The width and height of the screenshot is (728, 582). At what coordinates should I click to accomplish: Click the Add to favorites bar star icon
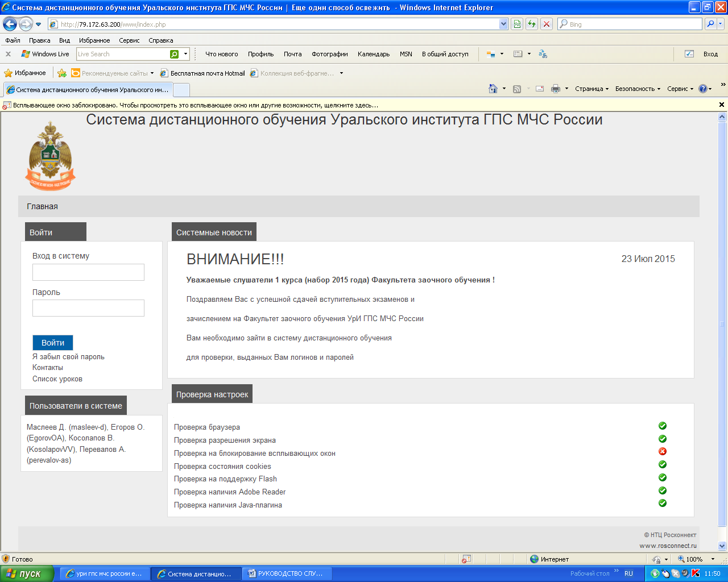[62, 73]
